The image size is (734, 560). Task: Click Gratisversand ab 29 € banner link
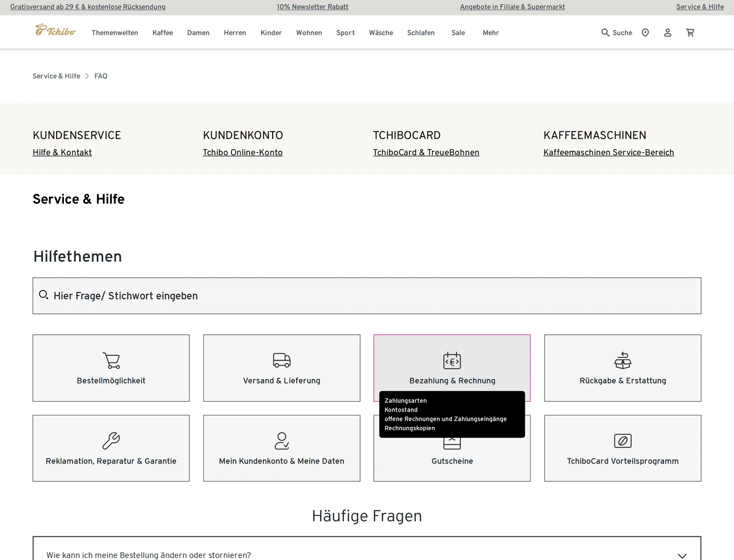pyautogui.click(x=88, y=7)
